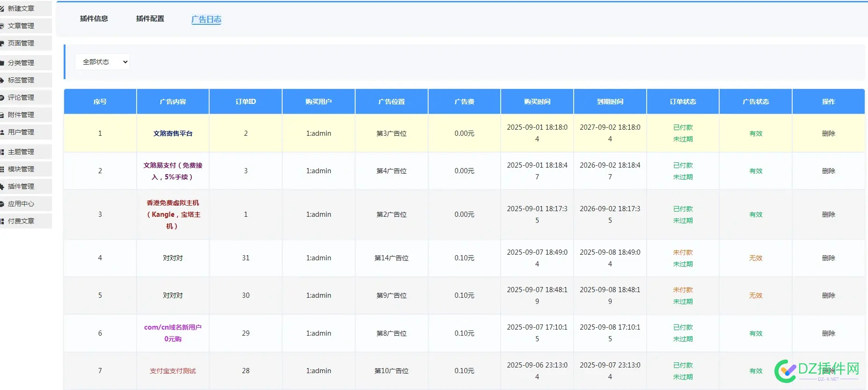Viewport: 868px width, 390px height.
Task: Switch to the 插件信息 tab
Action: coord(94,19)
